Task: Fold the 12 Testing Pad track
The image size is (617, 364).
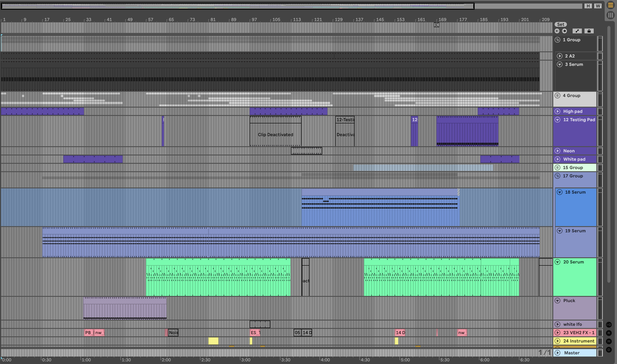Action: (557, 120)
